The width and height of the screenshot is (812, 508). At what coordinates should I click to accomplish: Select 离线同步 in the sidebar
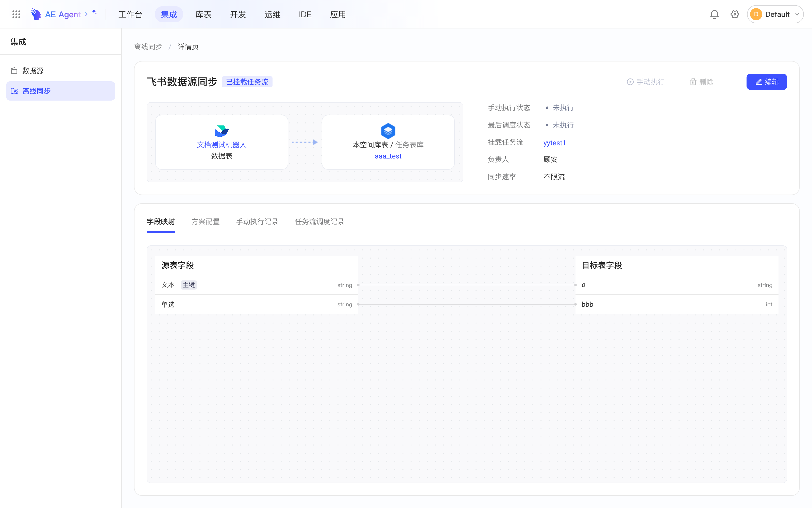[60, 91]
